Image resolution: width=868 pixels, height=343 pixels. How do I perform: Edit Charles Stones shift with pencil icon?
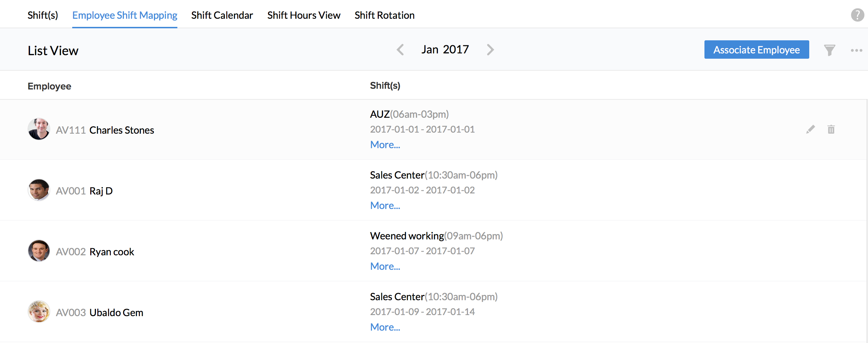pos(810,129)
